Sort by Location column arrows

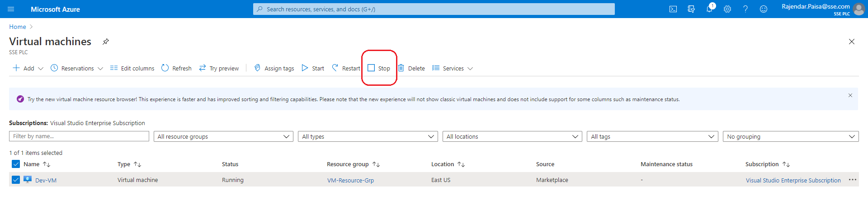(461, 164)
